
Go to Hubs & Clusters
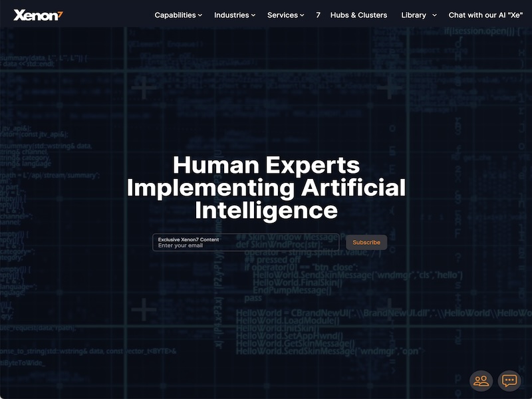(358, 15)
